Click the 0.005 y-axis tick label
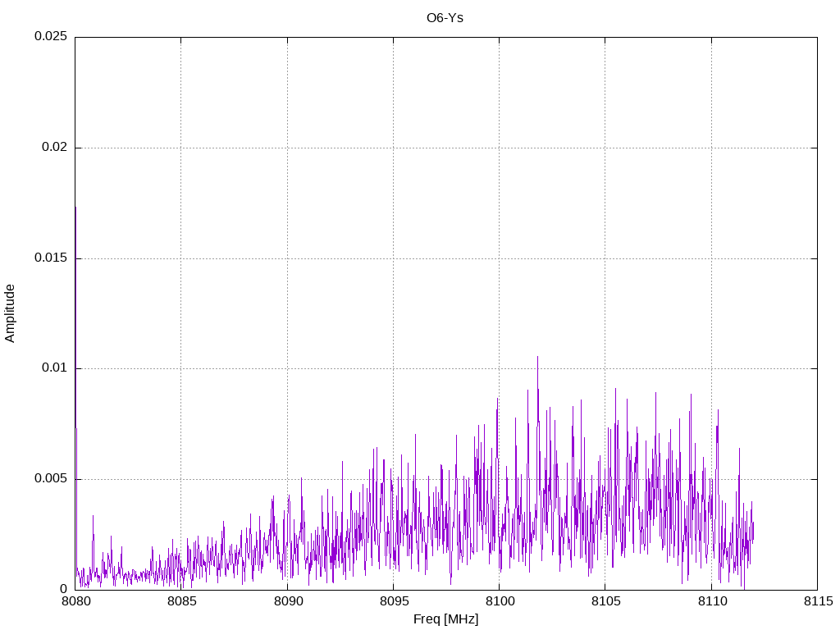 pyautogui.click(x=50, y=479)
